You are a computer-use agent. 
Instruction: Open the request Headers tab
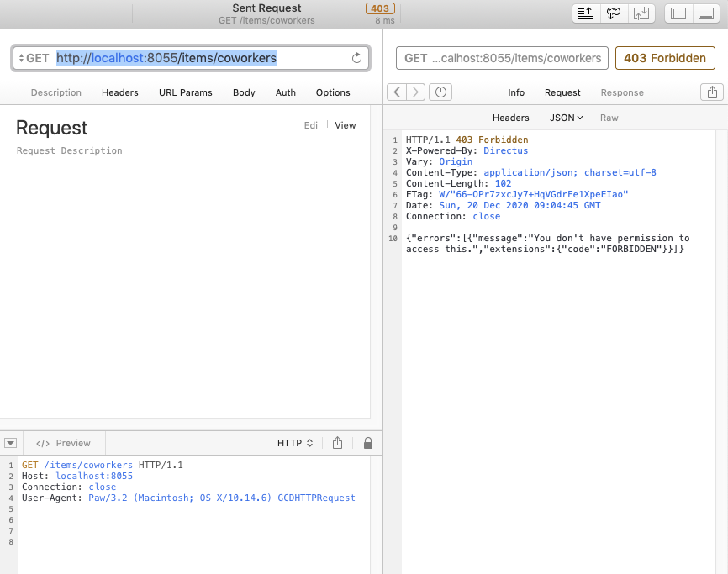119,92
